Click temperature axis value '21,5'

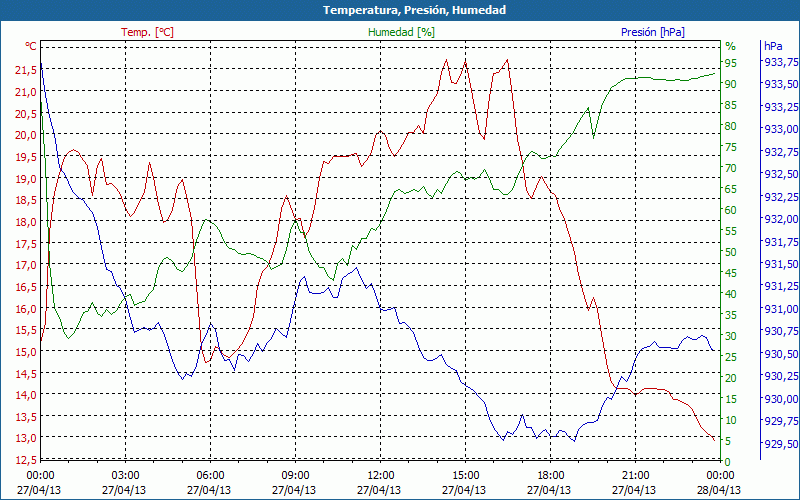26,70
